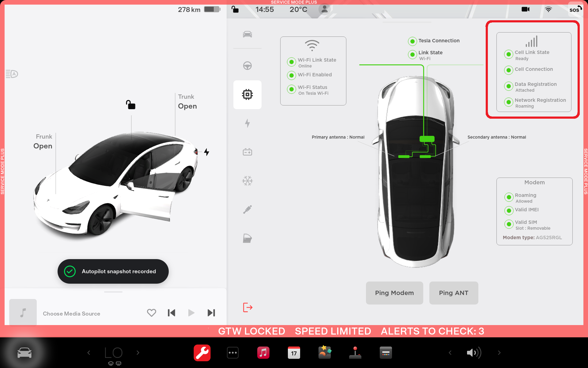The image size is (588, 368).
Task: Open the dashcam camera icon
Action: tap(525, 10)
